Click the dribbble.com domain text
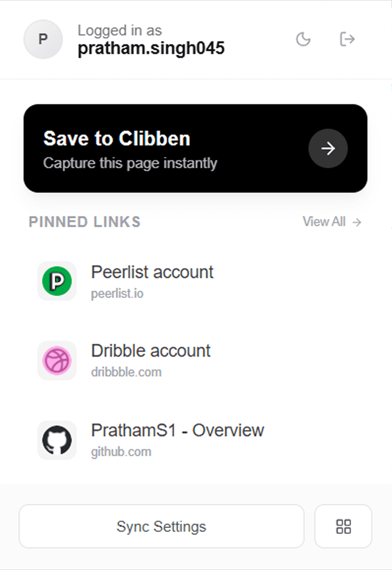Screen dimensions: 392x570 tap(126, 372)
